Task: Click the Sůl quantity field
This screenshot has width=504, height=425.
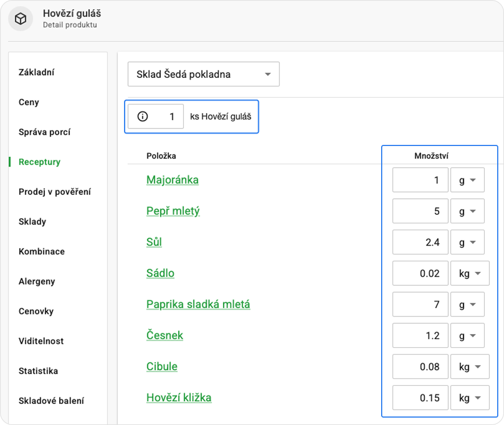Action: (x=420, y=242)
